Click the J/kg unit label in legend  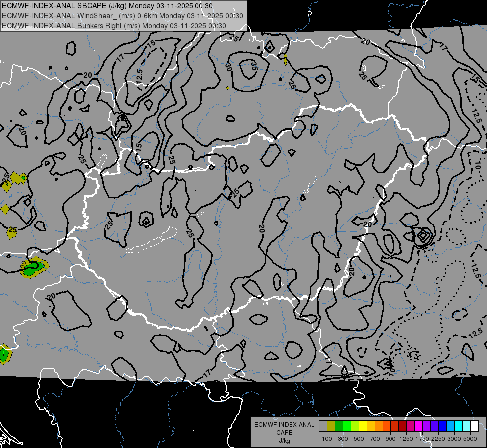click(284, 441)
